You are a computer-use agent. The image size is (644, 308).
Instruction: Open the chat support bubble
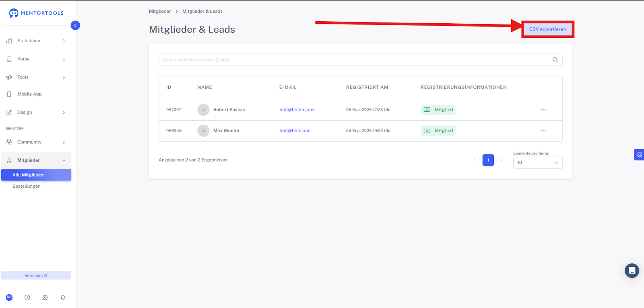pos(632,271)
